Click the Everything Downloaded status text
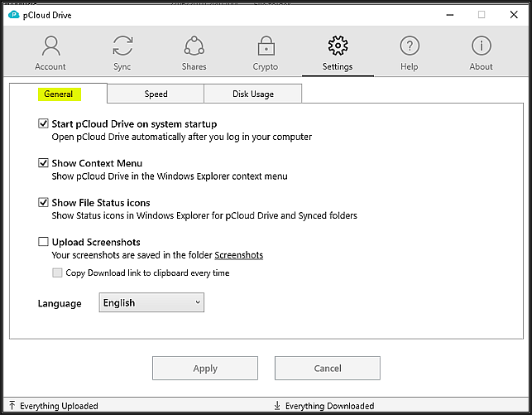 [x=330, y=406]
